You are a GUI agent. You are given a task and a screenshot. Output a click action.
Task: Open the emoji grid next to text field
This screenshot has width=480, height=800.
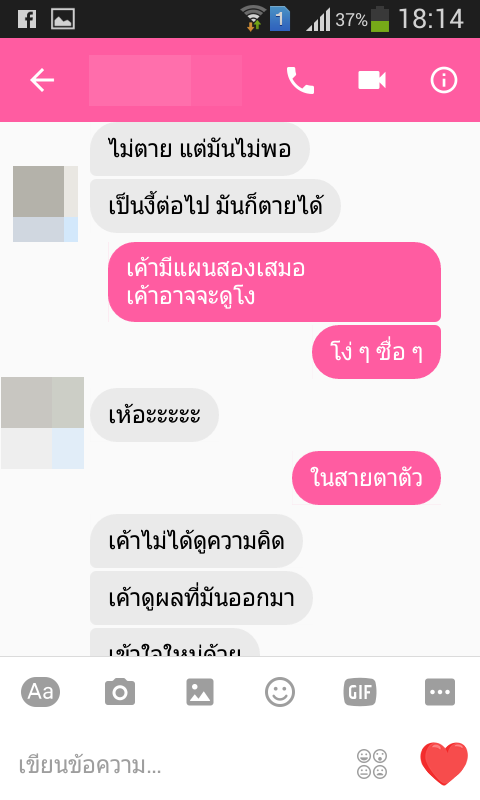372,764
